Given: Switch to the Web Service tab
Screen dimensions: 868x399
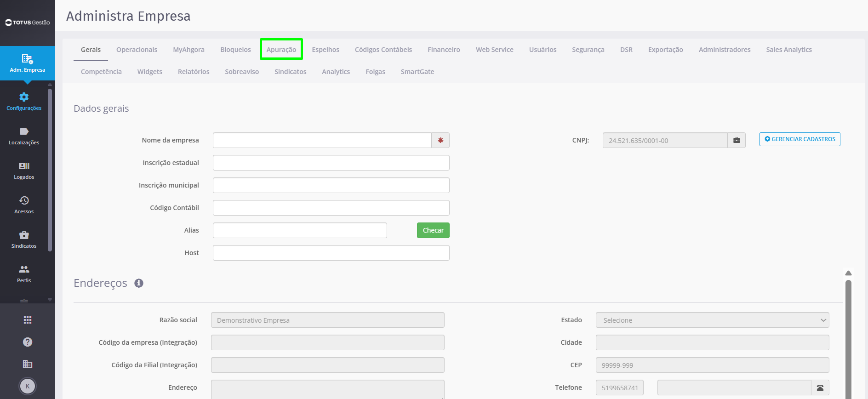Looking at the screenshot, I should [495, 50].
